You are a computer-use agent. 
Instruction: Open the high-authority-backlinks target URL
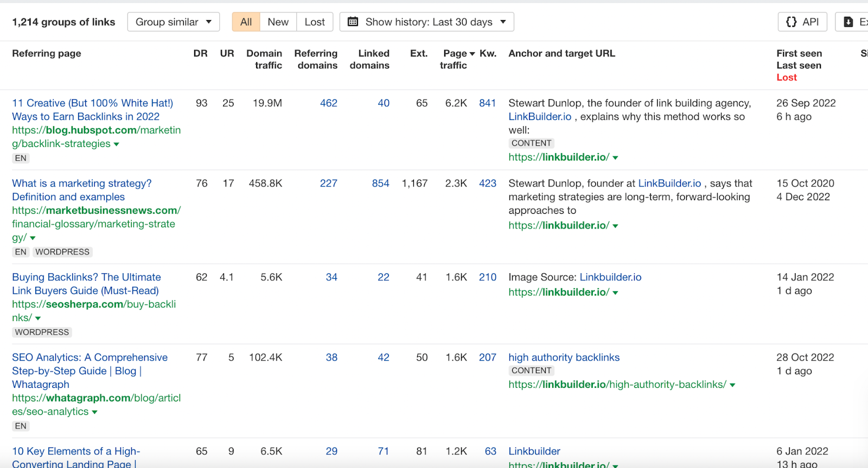click(617, 384)
